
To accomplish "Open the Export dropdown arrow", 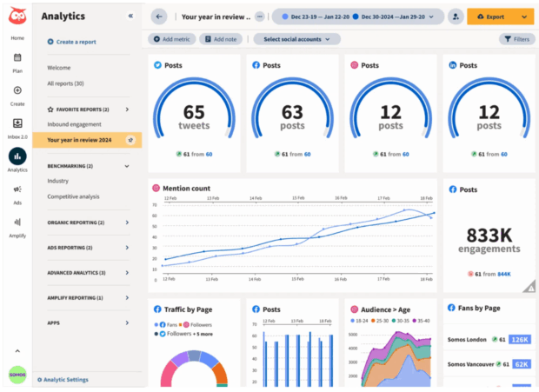I will pyautogui.click(x=524, y=17).
